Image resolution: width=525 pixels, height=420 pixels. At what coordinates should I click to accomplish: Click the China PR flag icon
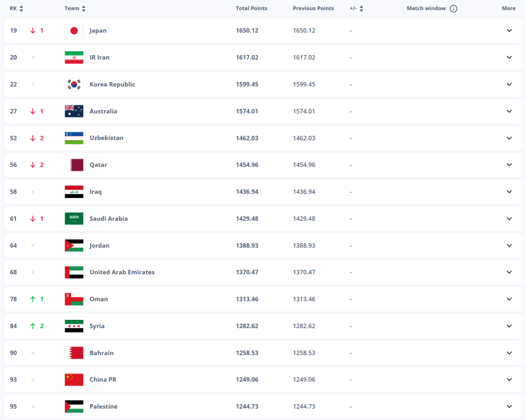(x=74, y=380)
